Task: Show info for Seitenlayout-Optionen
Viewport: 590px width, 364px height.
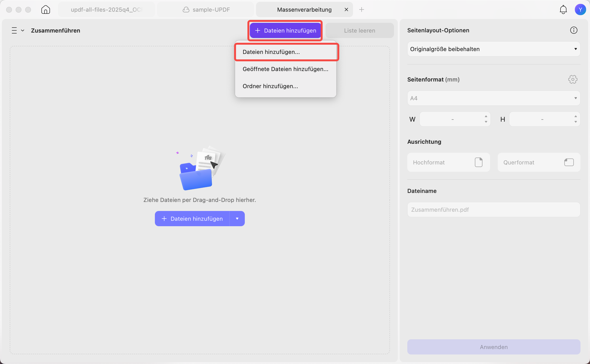Action: pyautogui.click(x=573, y=30)
